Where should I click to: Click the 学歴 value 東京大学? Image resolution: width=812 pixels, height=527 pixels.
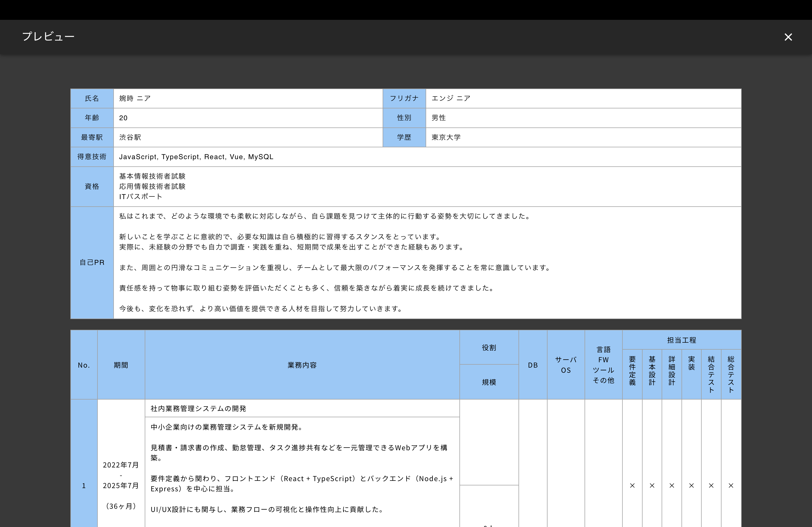pyautogui.click(x=446, y=137)
